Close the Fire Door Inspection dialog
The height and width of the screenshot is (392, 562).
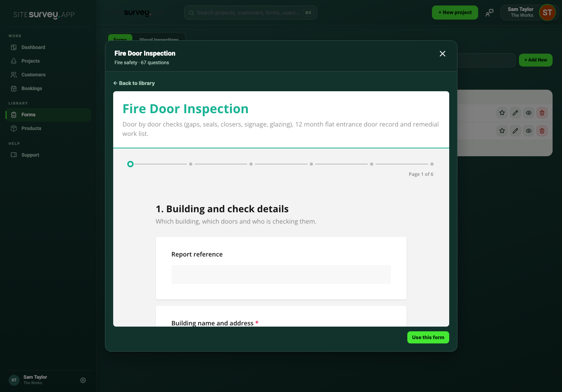(x=443, y=54)
